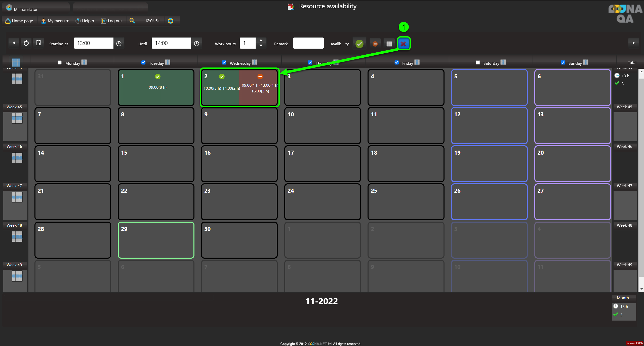Click the magnifier search icon
Screen dimensions: 644x346
tap(132, 21)
